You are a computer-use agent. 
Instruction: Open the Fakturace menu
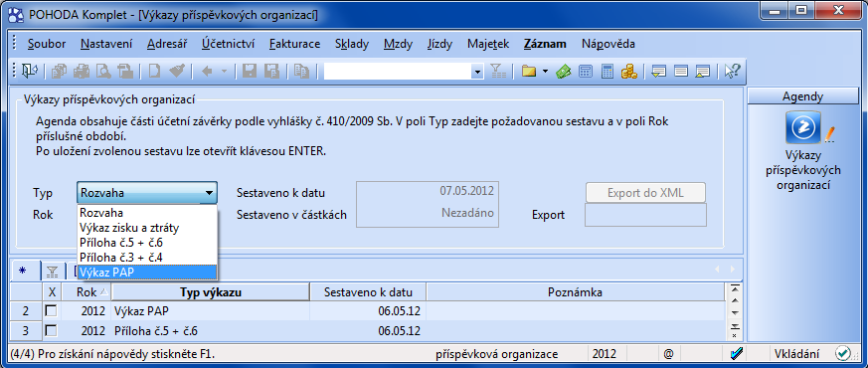click(x=294, y=44)
